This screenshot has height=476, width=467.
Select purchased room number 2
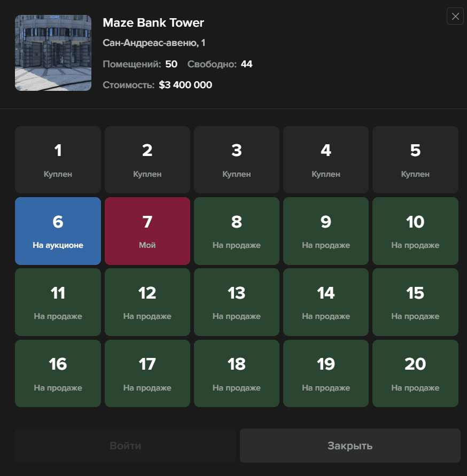coord(147,159)
